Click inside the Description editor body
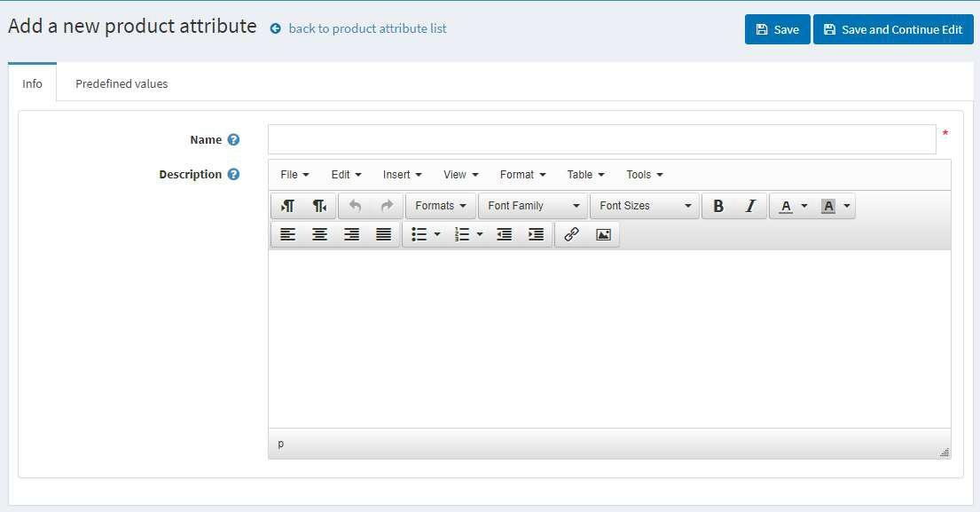 609,339
